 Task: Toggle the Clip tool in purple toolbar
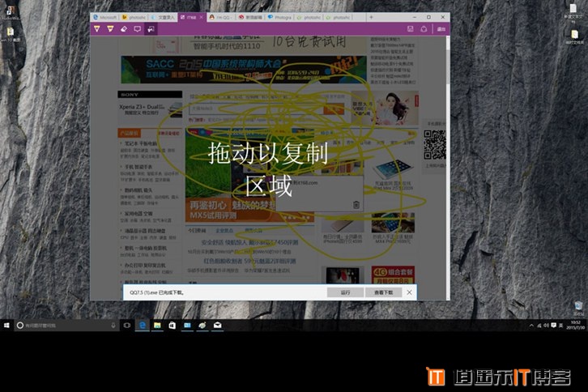coord(151,29)
